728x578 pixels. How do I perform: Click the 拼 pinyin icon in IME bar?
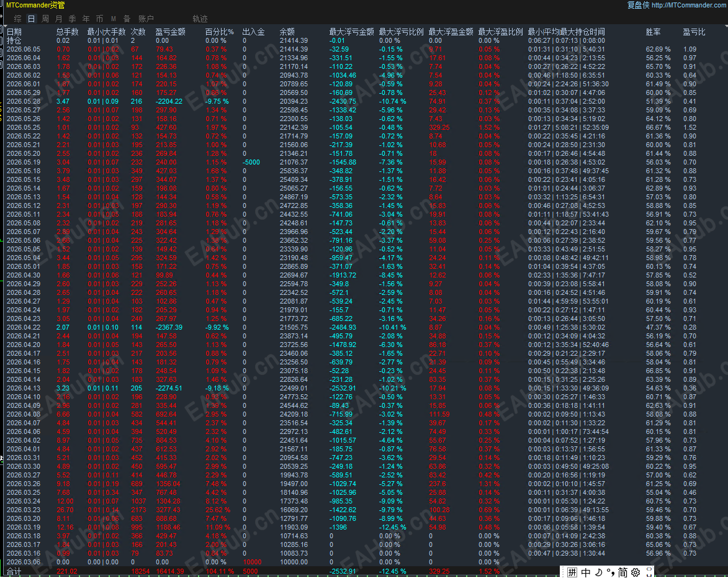point(572,572)
